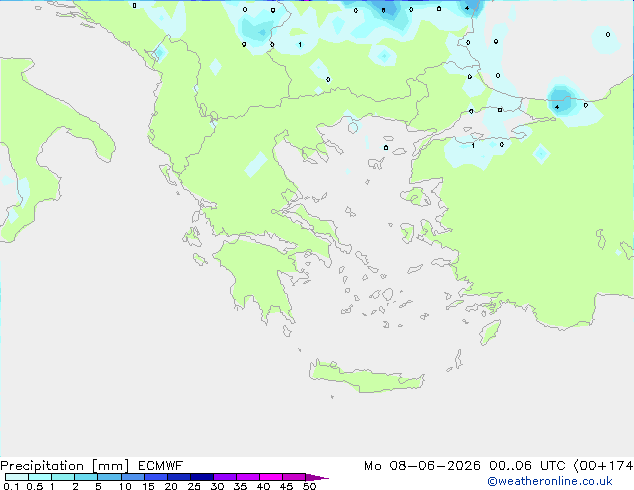
Task: Click the forecast offset '(00+174' text
Action: coord(603,466)
